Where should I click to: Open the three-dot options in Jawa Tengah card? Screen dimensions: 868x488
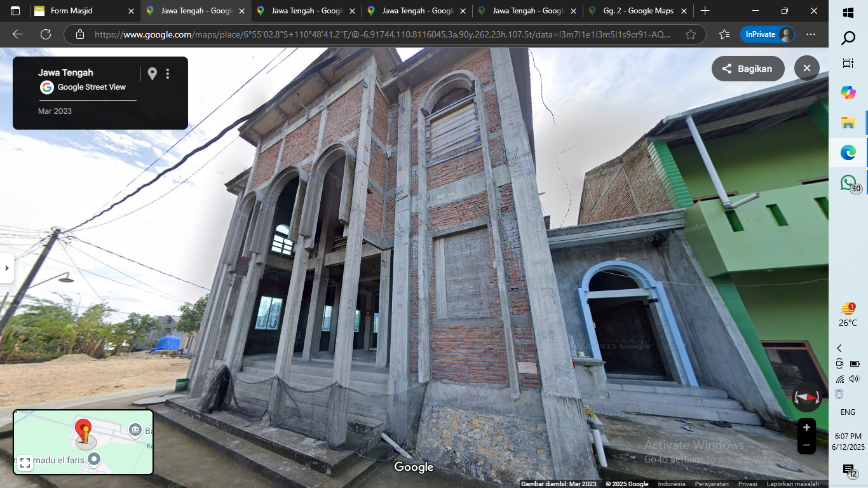click(x=168, y=74)
